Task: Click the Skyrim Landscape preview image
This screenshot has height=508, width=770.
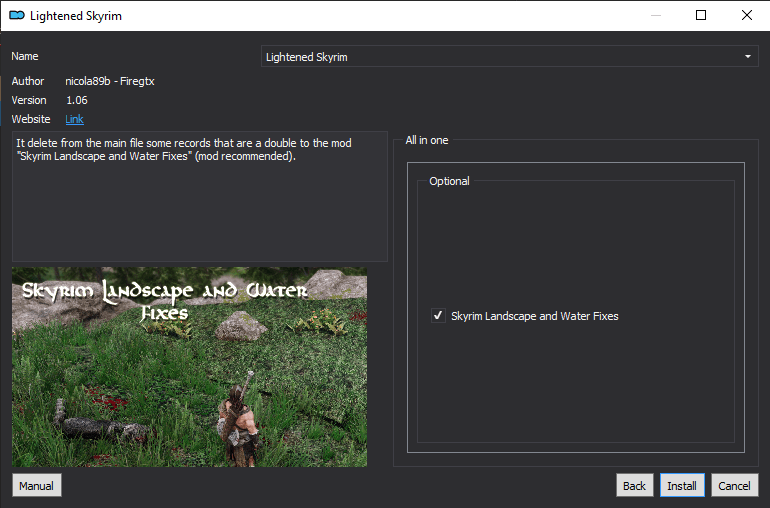Action: [190, 367]
